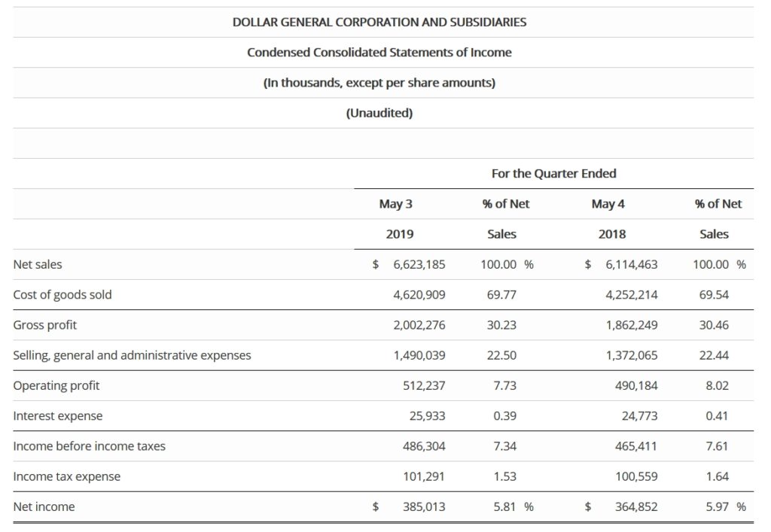Viewport: 771px width, 532px height.
Task: Select the Condensed Consolidated Statements of Income heading
Action: click(379, 53)
